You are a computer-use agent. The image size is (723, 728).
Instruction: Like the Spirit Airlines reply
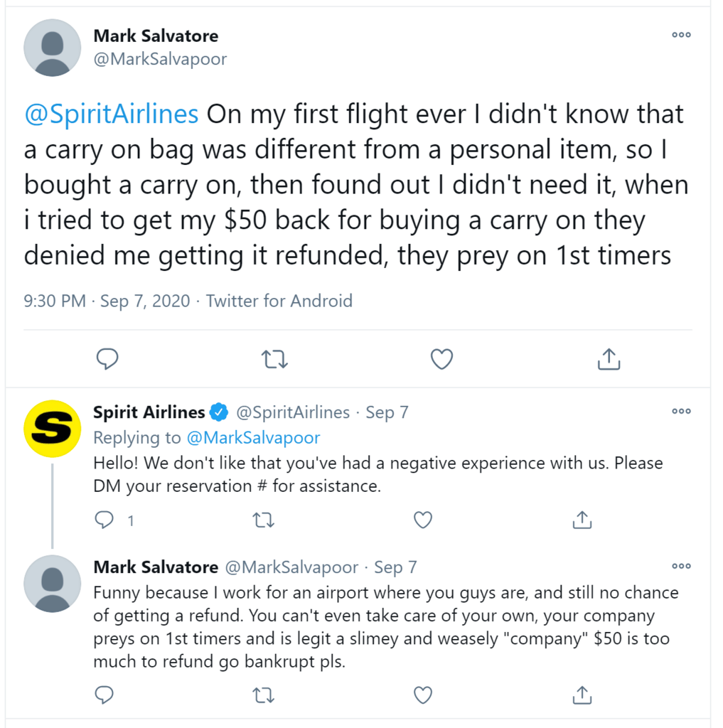coord(422,520)
